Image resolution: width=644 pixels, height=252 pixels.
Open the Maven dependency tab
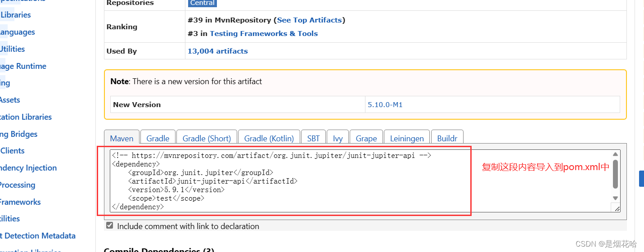point(122,138)
